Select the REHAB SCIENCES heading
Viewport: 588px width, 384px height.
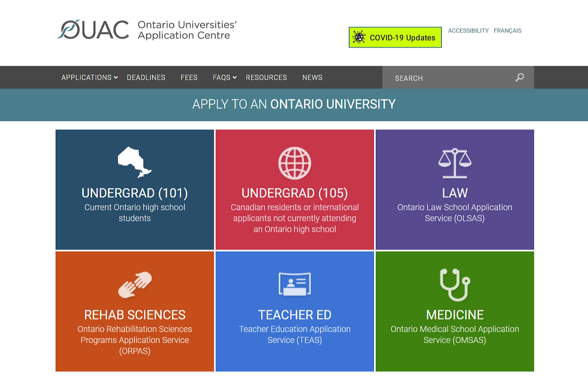tap(135, 315)
